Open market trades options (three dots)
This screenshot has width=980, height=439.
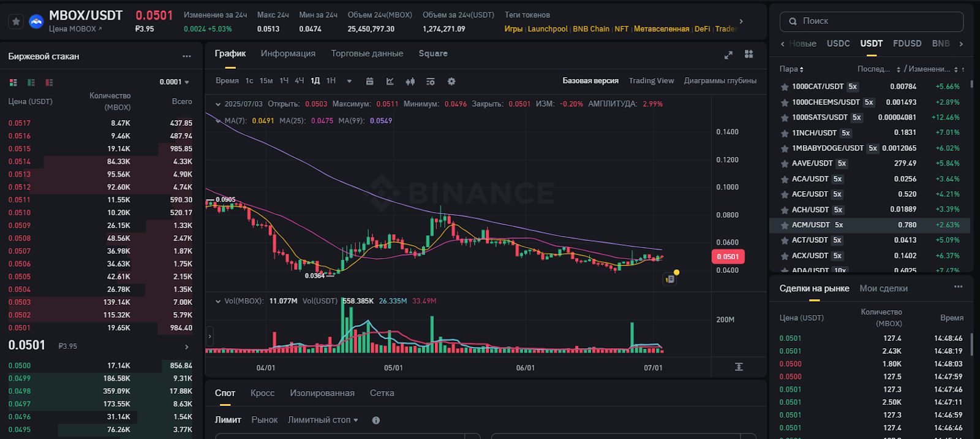959,287
